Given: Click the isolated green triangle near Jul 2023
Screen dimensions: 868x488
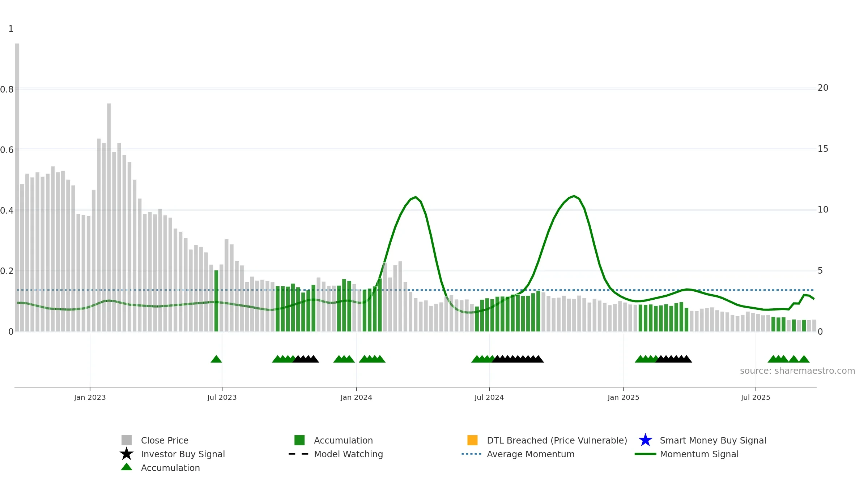Looking at the screenshot, I should 216,359.
